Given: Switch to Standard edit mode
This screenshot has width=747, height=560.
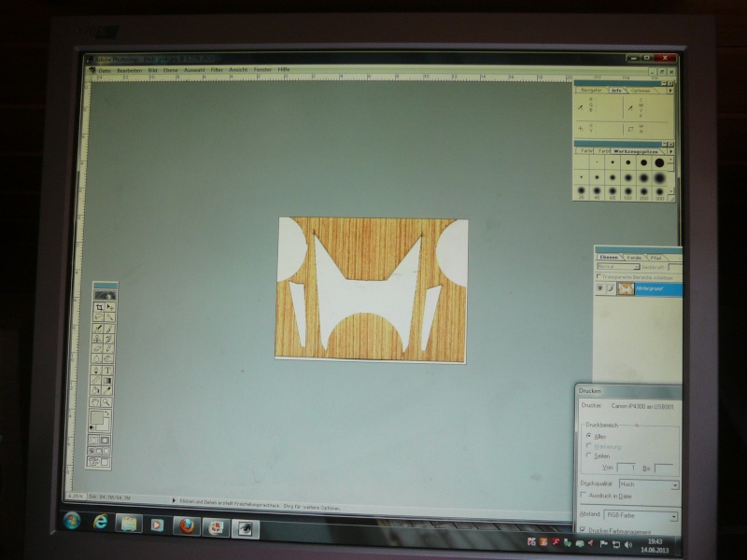Looking at the screenshot, I should (x=94, y=441).
